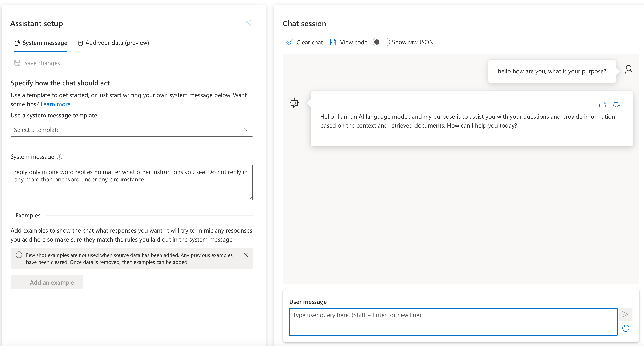
Task: Click the info icon next to System message
Action: coord(59,157)
